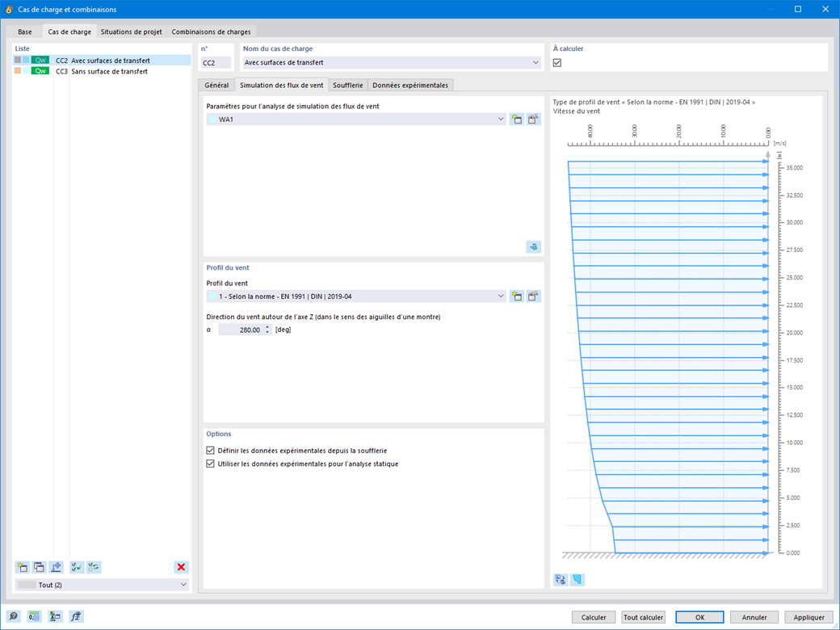The image size is (840, 630).
Task: Click the wind simulation icon in parameters panel
Action: click(x=534, y=246)
